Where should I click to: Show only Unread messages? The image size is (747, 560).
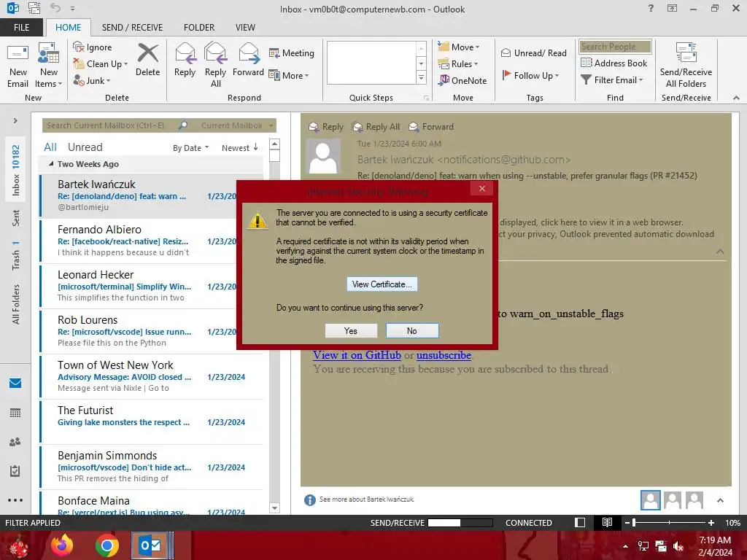[85, 147]
